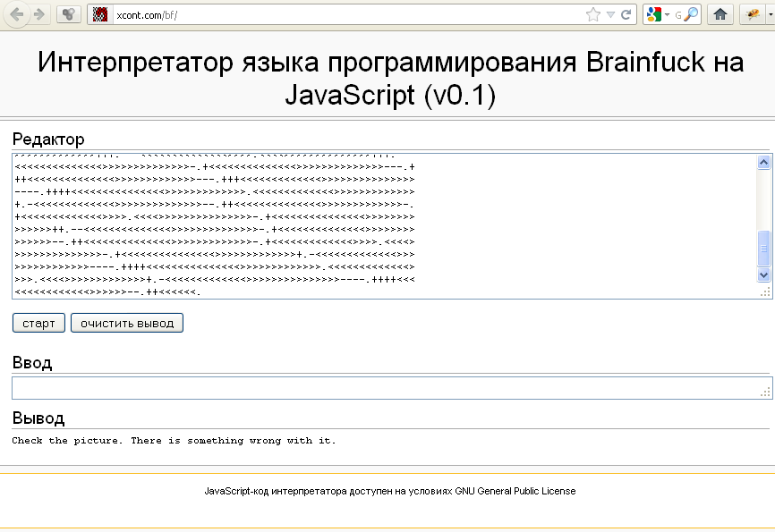775x532 pixels.
Task: Click inside the Редактор code textarea
Action: 384,226
